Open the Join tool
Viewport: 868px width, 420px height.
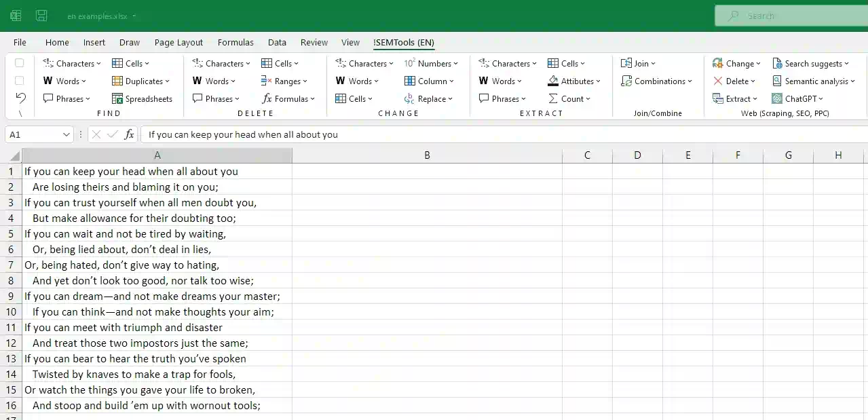(638, 63)
